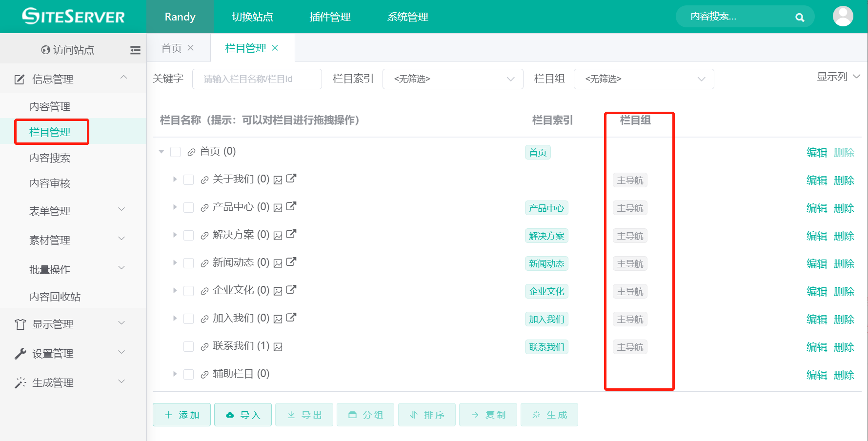The height and width of the screenshot is (441, 868).
Task: Click the external link icon beside 产品中心
Action: 291,206
